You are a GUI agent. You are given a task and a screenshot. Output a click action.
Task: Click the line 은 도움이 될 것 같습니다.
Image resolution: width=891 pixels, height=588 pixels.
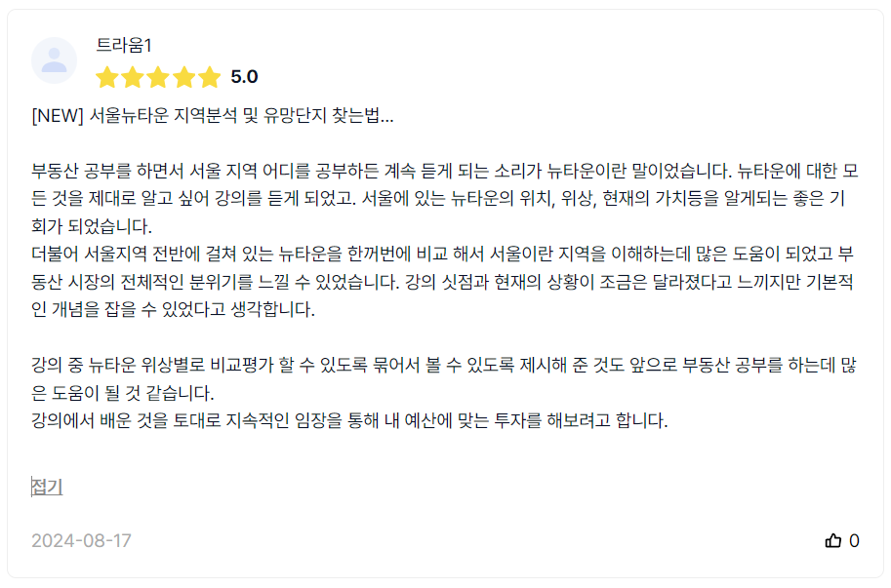123,392
